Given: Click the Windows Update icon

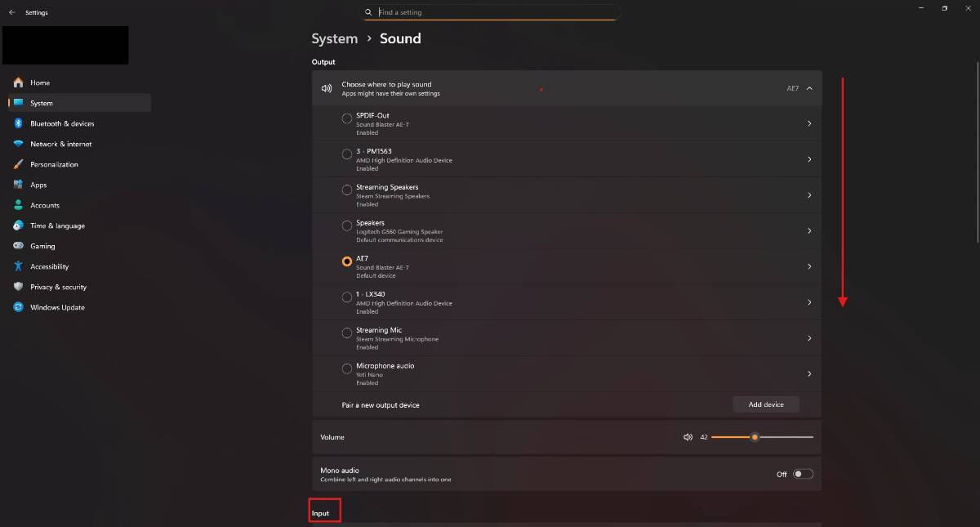Looking at the screenshot, I should pos(18,307).
